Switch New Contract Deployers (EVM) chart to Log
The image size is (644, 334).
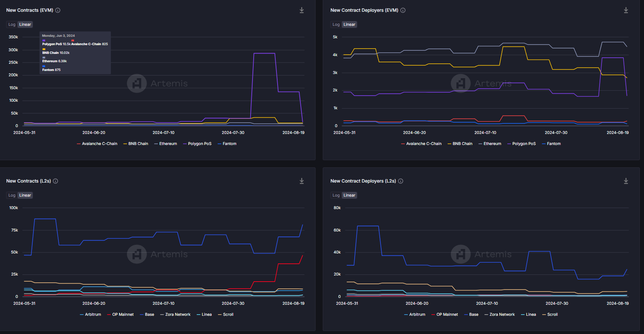(x=336, y=25)
